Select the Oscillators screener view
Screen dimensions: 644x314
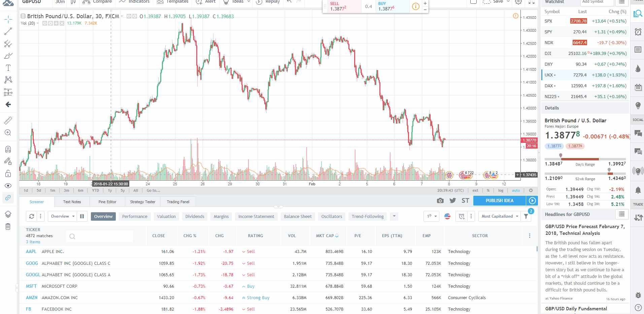click(x=332, y=216)
